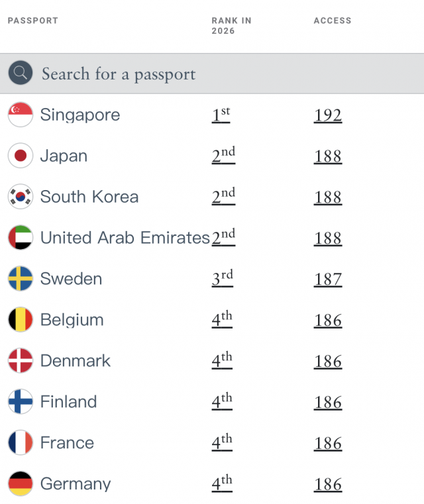Sort by the Passport column header
Image resolution: width=424 pixels, height=504 pixels.
coord(32,21)
